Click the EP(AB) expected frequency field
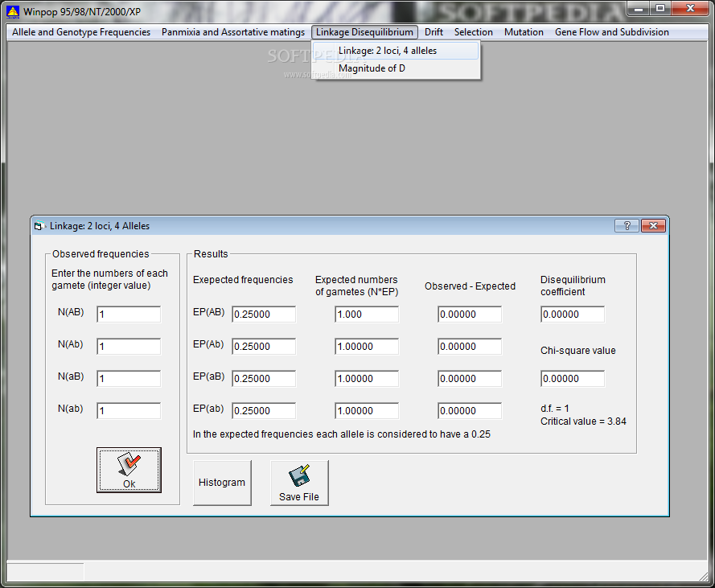The image size is (715, 588). pyautogui.click(x=264, y=315)
